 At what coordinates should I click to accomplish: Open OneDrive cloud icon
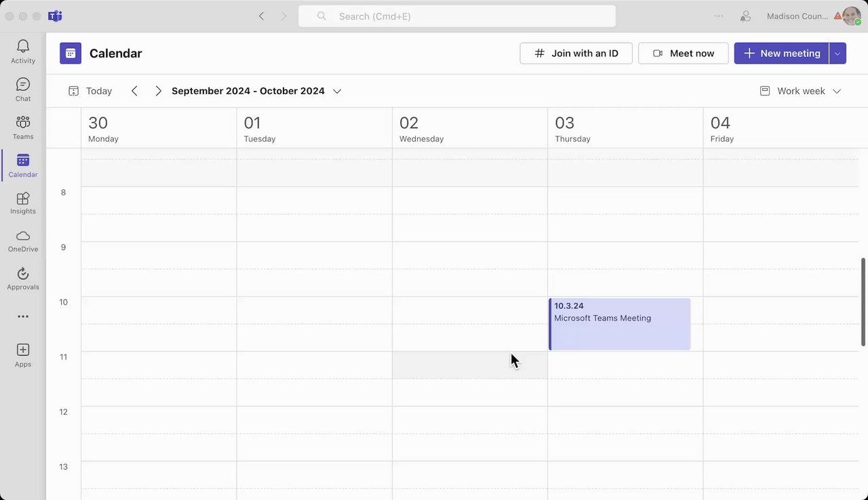tap(23, 240)
